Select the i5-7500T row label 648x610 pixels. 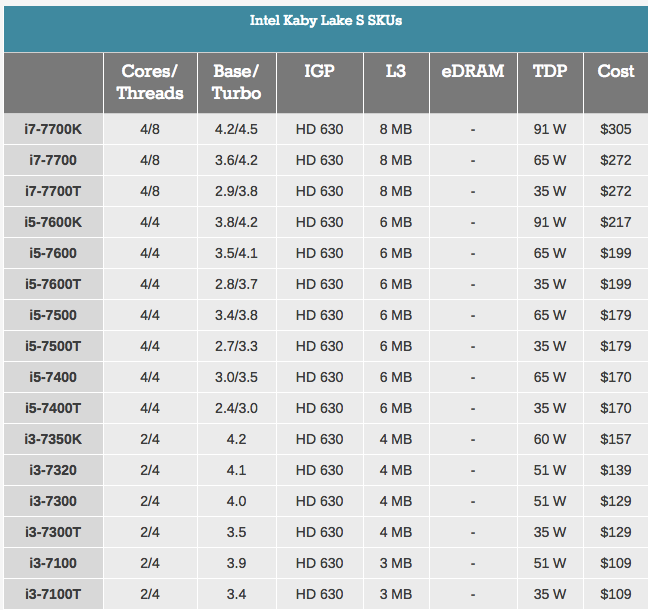pos(53,346)
